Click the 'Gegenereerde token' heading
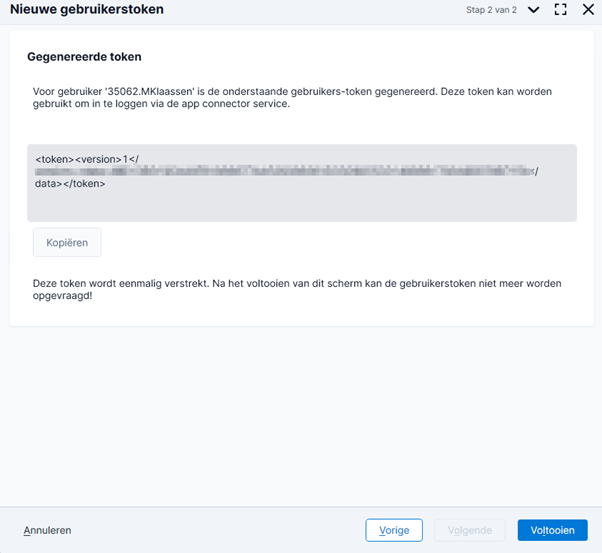Viewport: 602px width, 553px height. tap(84, 57)
